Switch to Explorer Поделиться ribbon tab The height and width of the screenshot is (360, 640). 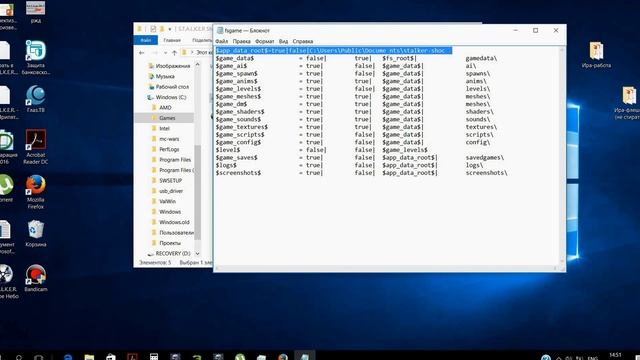(x=201, y=40)
